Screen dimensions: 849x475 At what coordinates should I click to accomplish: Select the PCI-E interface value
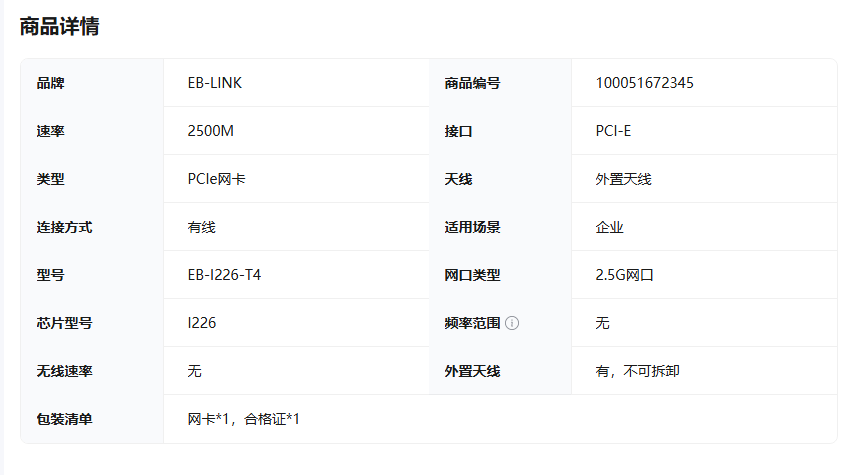click(x=613, y=131)
